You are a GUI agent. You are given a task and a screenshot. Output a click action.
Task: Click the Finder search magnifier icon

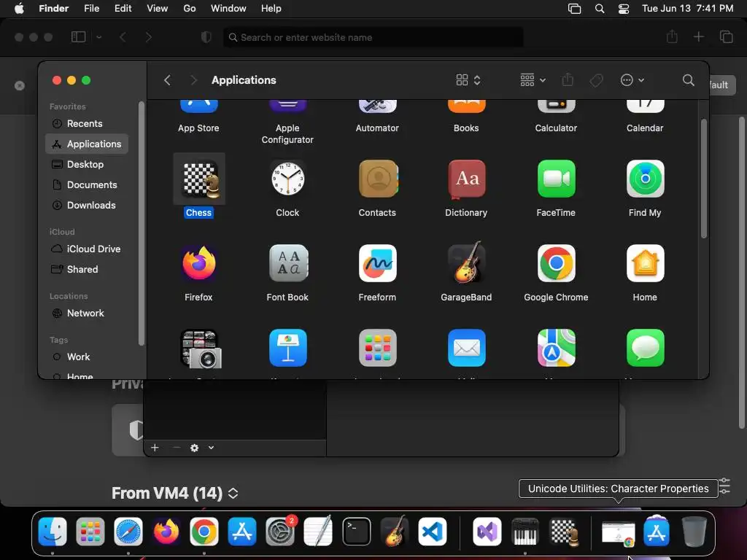[x=688, y=80]
